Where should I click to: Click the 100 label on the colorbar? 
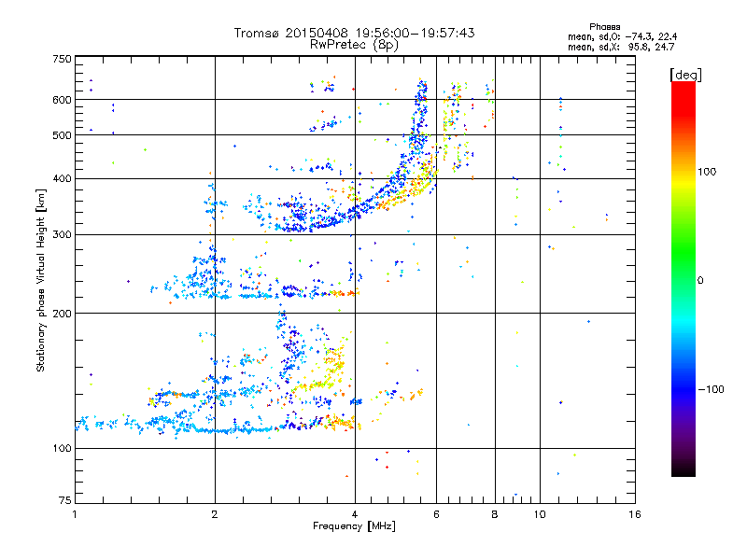coord(707,172)
